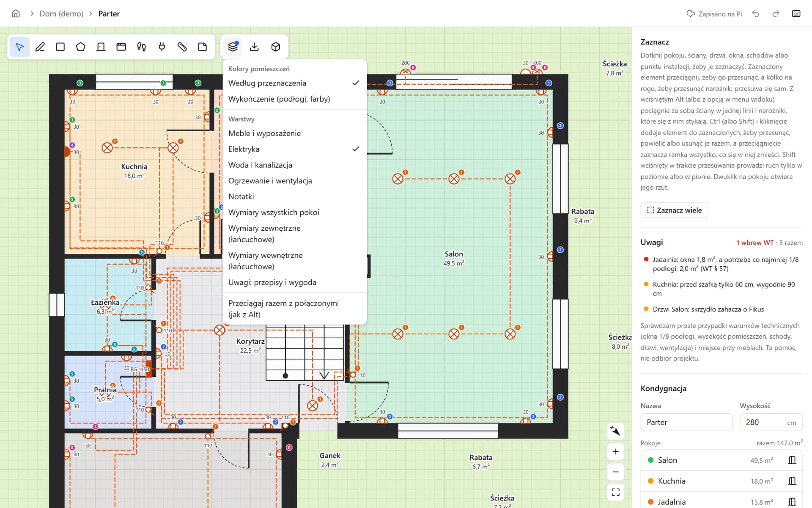Redo the last change
Viewport: 812px width, 508px height.
click(x=776, y=14)
